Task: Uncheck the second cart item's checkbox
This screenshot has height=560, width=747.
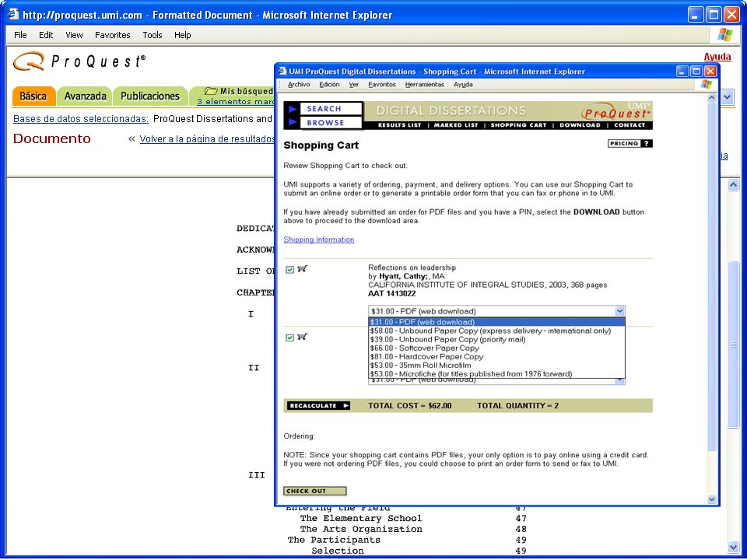Action: [289, 338]
